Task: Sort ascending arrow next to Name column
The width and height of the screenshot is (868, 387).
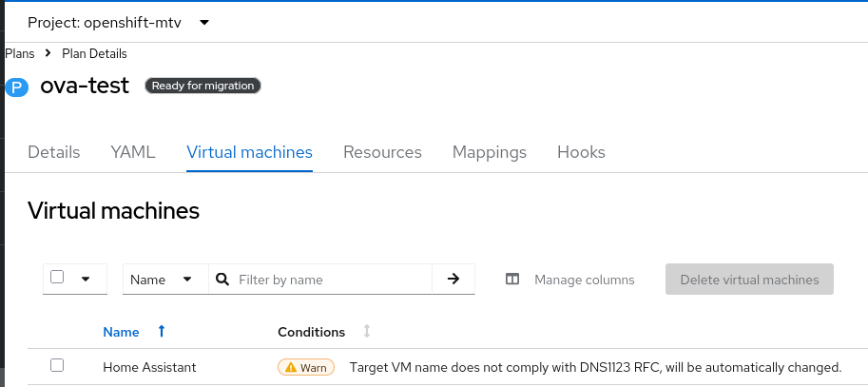Action: [162, 332]
